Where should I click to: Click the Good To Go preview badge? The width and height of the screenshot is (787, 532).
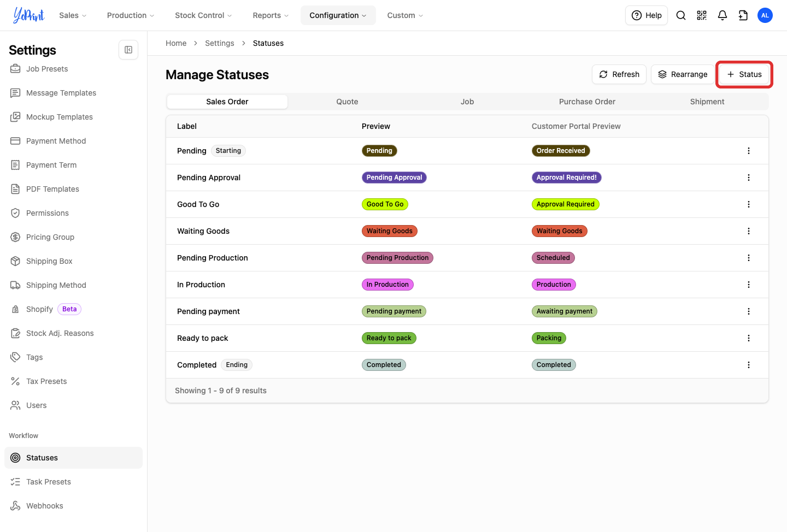pos(385,204)
